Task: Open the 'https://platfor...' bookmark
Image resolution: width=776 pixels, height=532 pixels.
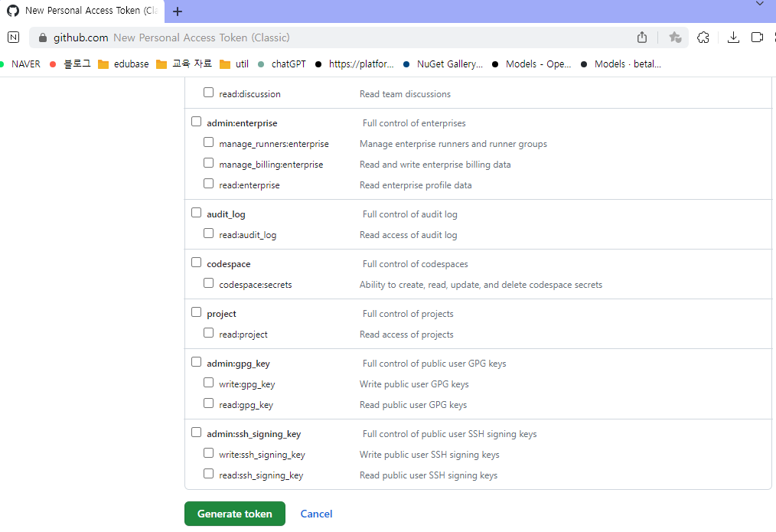Action: tap(354, 64)
